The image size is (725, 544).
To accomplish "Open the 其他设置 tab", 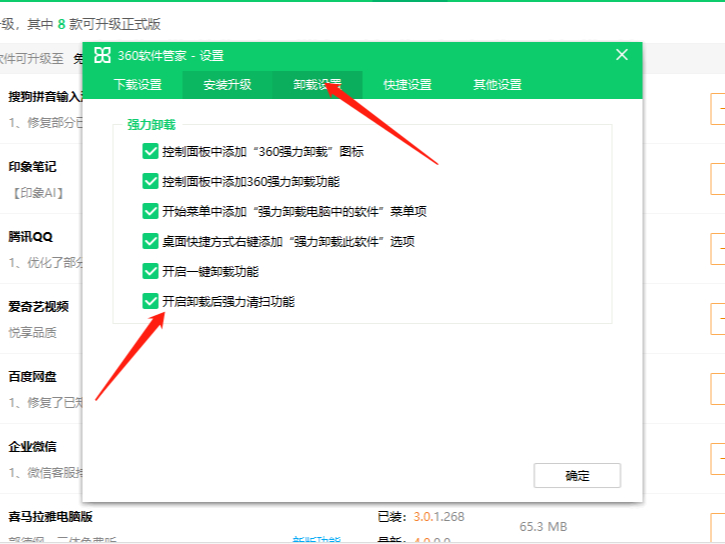I will point(498,85).
